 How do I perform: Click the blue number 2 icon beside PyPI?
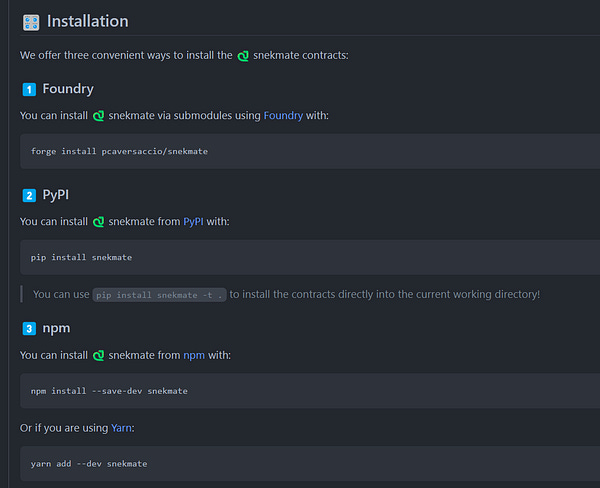click(x=29, y=196)
